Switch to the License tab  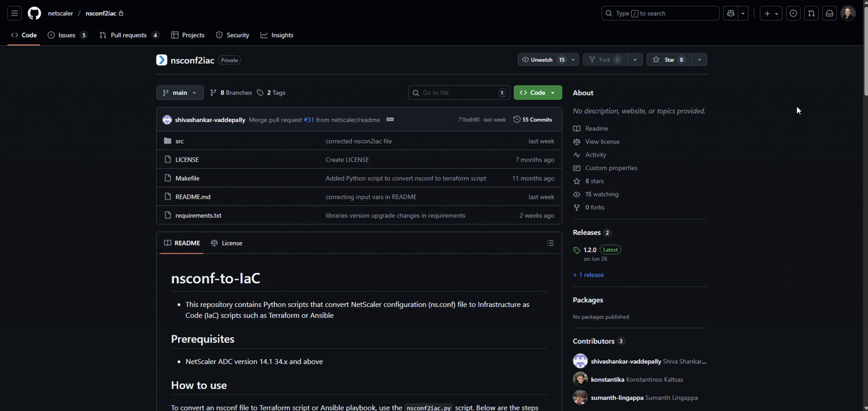click(226, 243)
